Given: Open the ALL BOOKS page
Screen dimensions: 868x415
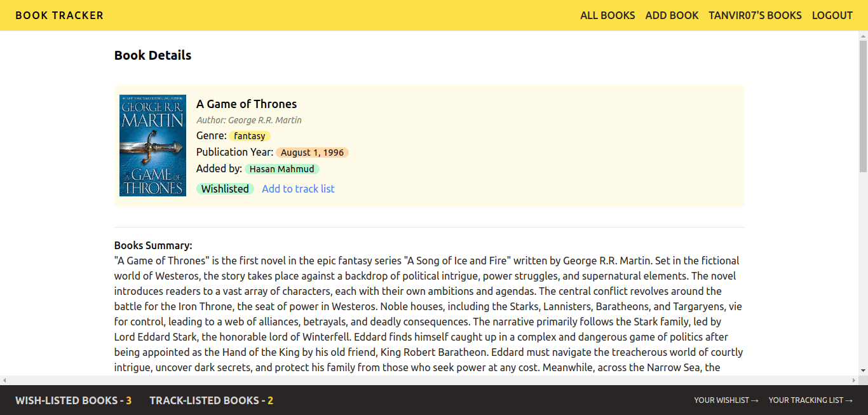Looking at the screenshot, I should point(607,15).
